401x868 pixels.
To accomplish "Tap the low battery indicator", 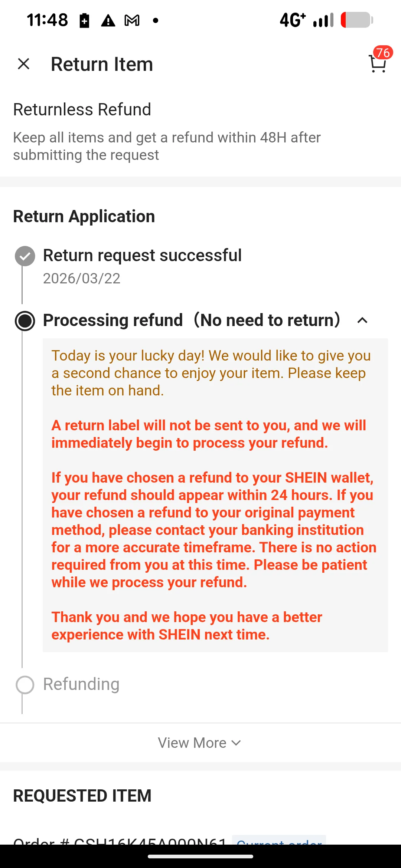I will 356,20.
